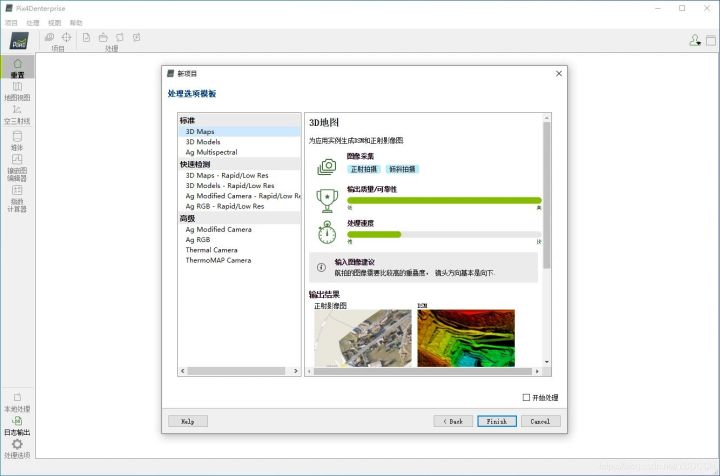Switch to 地图视图 map view

(17, 91)
